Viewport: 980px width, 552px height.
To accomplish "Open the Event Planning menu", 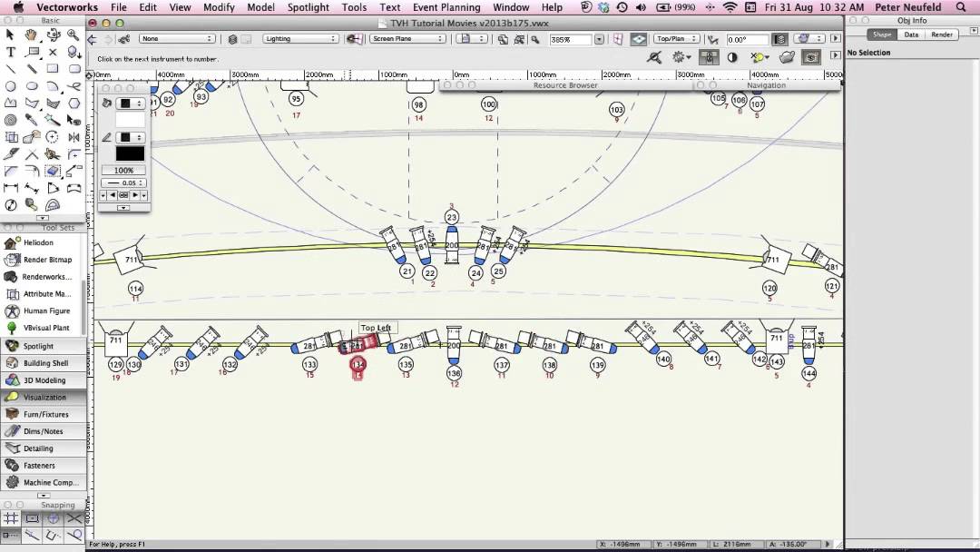I will (446, 7).
